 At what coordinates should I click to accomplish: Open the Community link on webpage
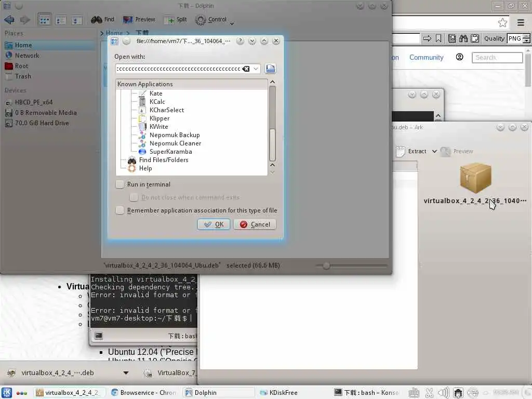click(x=426, y=58)
